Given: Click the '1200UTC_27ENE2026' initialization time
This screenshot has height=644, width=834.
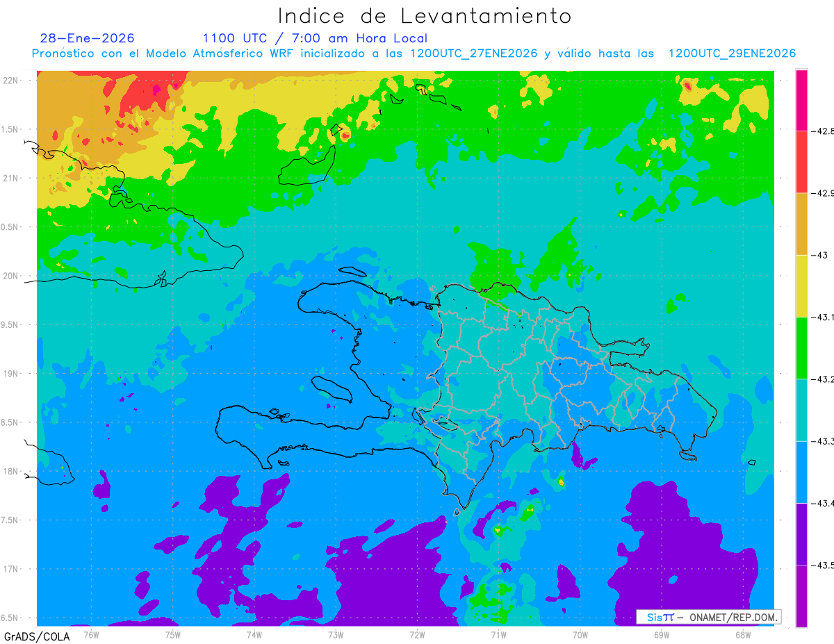Looking at the screenshot, I should coord(474,53).
